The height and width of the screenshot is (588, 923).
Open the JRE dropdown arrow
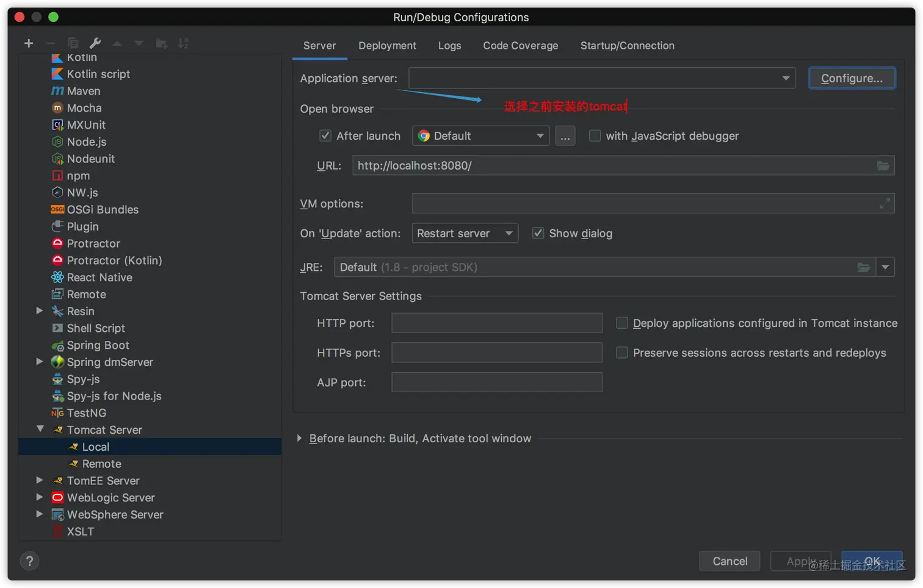click(885, 267)
